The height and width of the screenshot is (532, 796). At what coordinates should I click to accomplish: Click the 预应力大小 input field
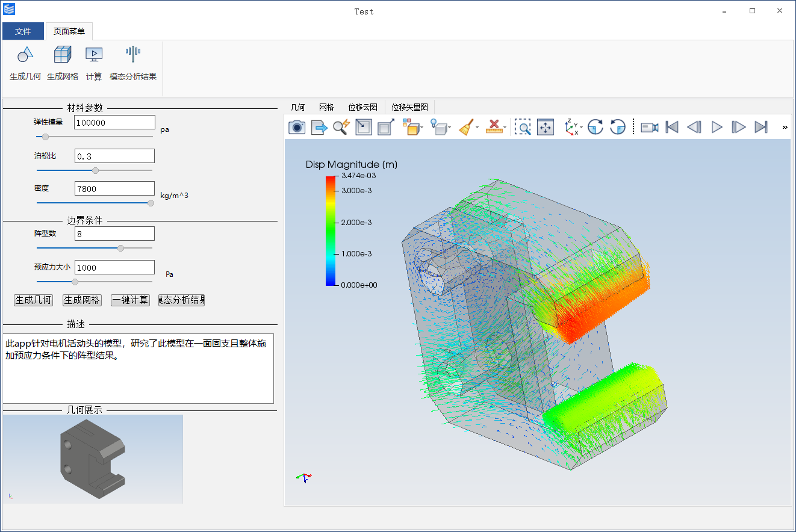pos(114,267)
